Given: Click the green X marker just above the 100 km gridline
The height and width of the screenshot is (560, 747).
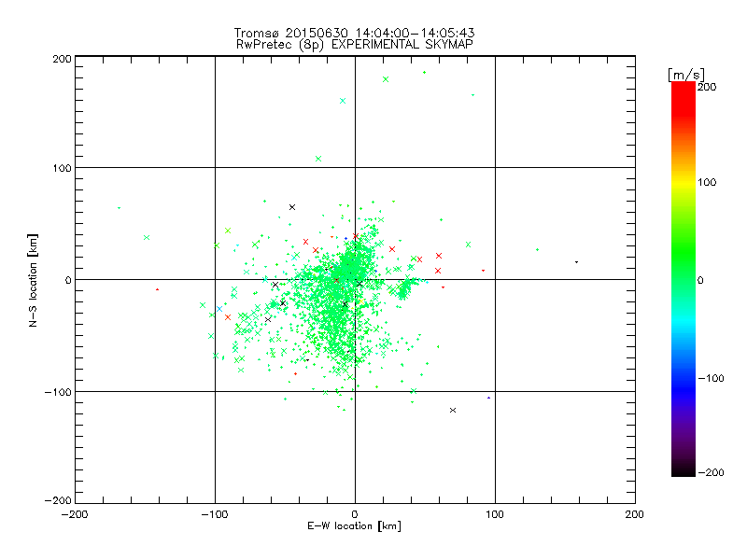Looking at the screenshot, I should point(318,159).
